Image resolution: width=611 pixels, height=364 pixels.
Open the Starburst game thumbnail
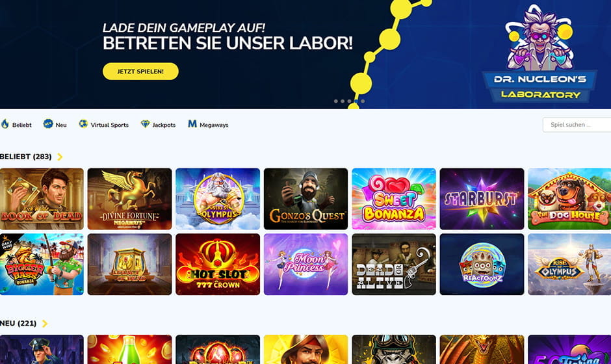[x=482, y=199]
